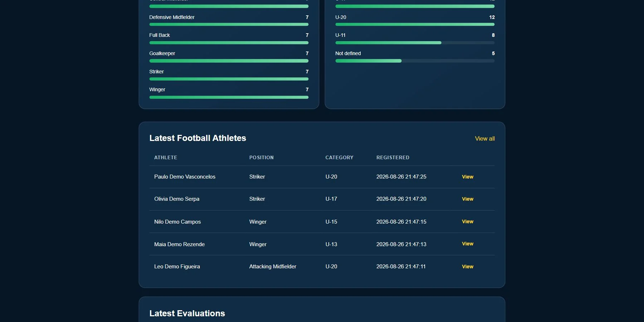Click the Striker label in the positions chart
Viewport: 644px width, 322px height.
[x=156, y=72]
